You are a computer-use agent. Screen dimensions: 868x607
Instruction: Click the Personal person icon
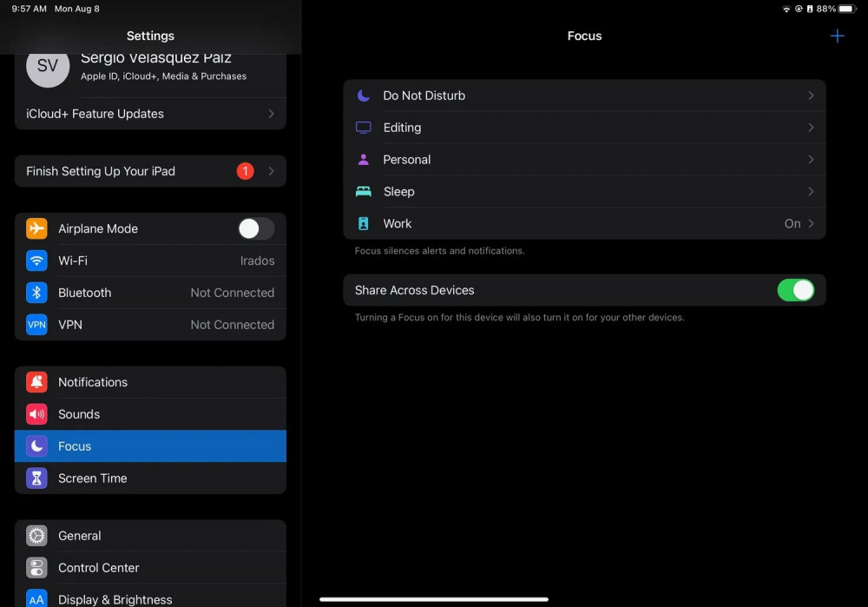(x=364, y=160)
